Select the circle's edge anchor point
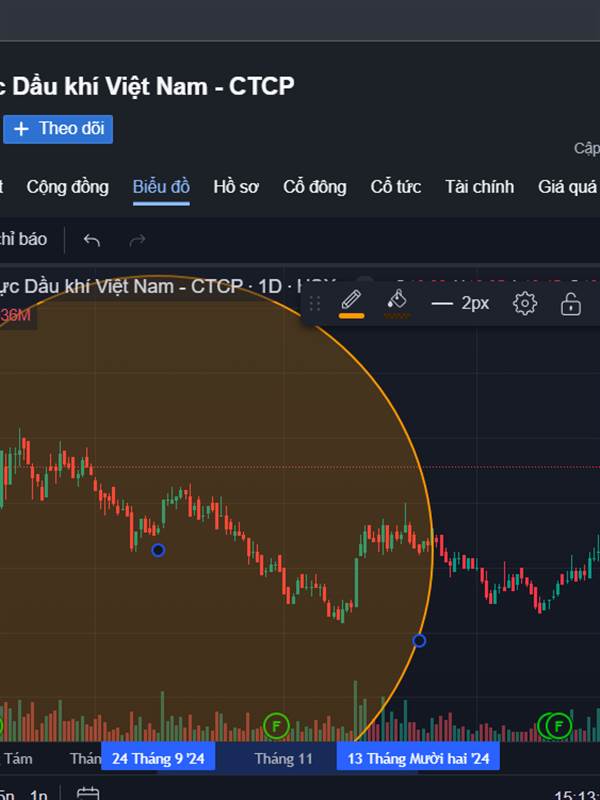This screenshot has width=600, height=800. point(419,640)
